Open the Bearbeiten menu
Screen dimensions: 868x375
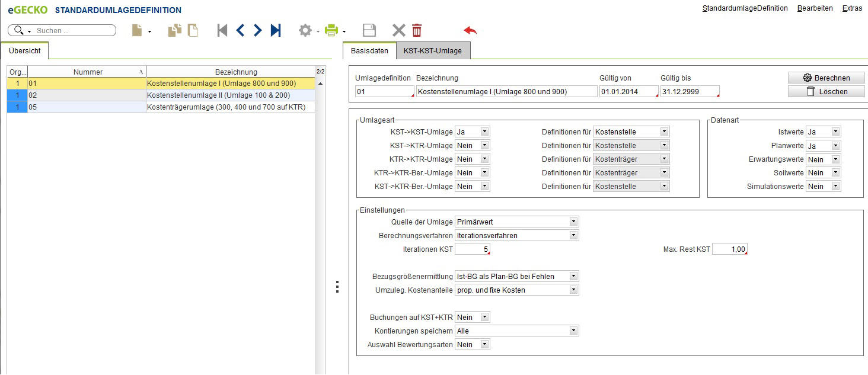815,8
